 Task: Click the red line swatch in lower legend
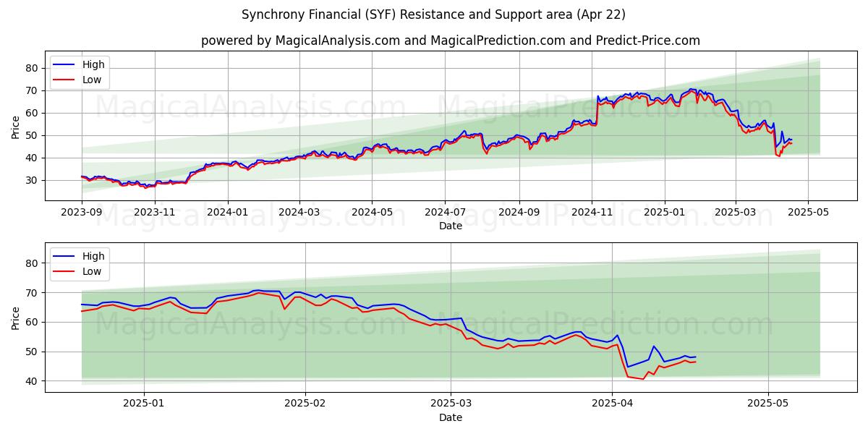coord(64,272)
